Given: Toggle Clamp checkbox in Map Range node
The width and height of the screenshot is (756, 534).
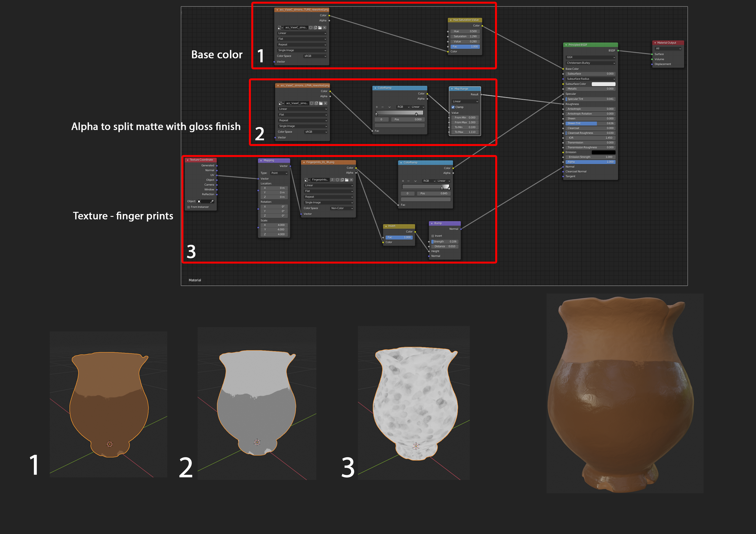Looking at the screenshot, I should tap(453, 107).
